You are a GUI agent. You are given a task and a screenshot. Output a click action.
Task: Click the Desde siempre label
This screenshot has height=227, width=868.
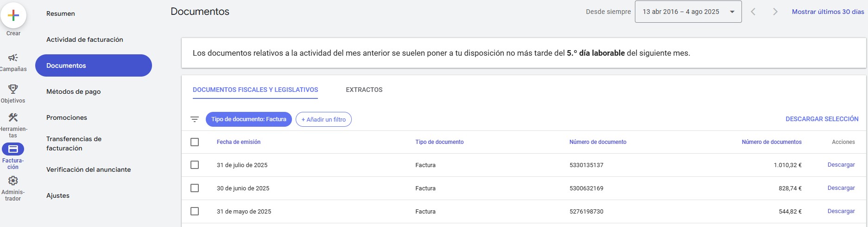coord(608,12)
